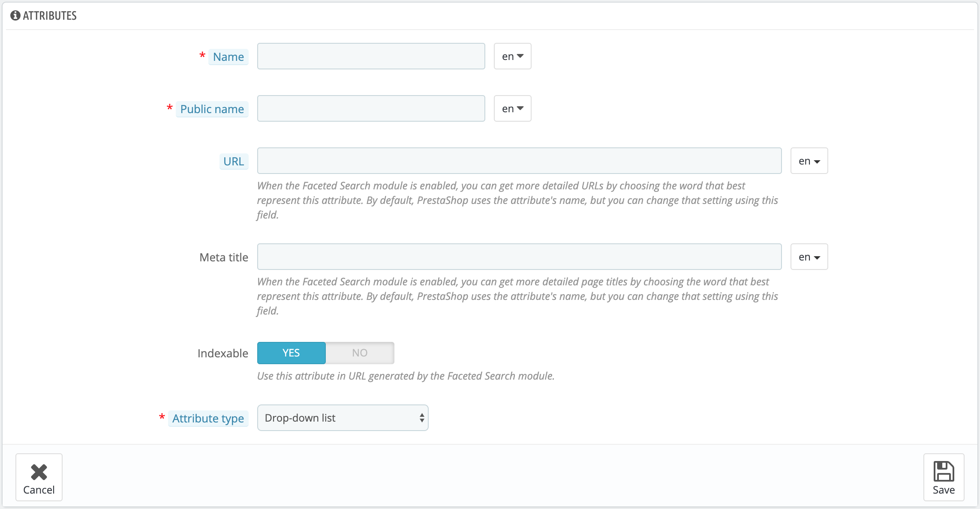Set Indexable switch to NO

[x=360, y=353]
